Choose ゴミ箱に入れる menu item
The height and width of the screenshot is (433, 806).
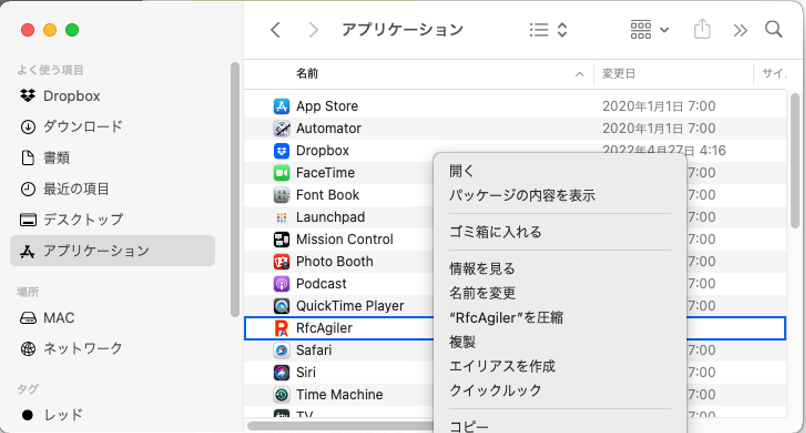[x=560, y=232]
